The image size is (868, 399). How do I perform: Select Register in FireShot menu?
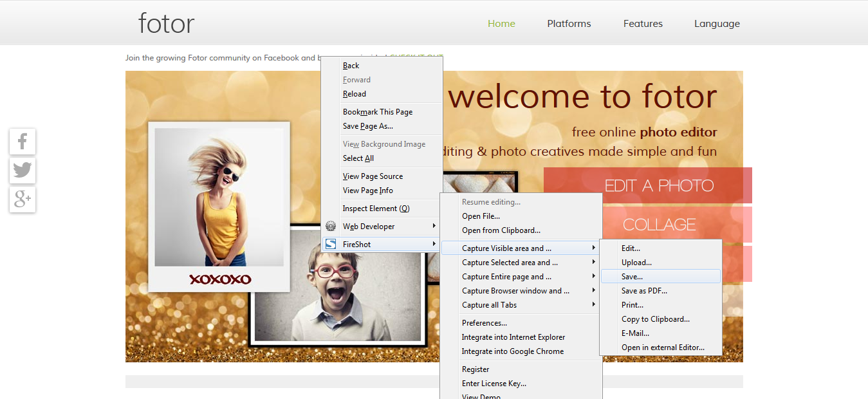pyautogui.click(x=521, y=369)
